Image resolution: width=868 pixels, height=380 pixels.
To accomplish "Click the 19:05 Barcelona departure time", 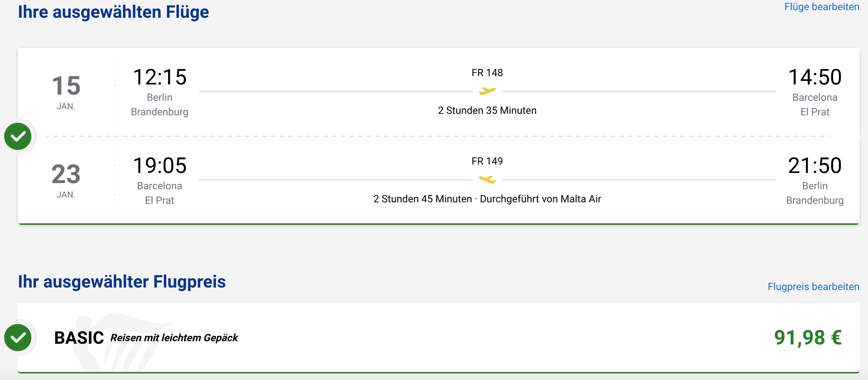I will (x=160, y=166).
